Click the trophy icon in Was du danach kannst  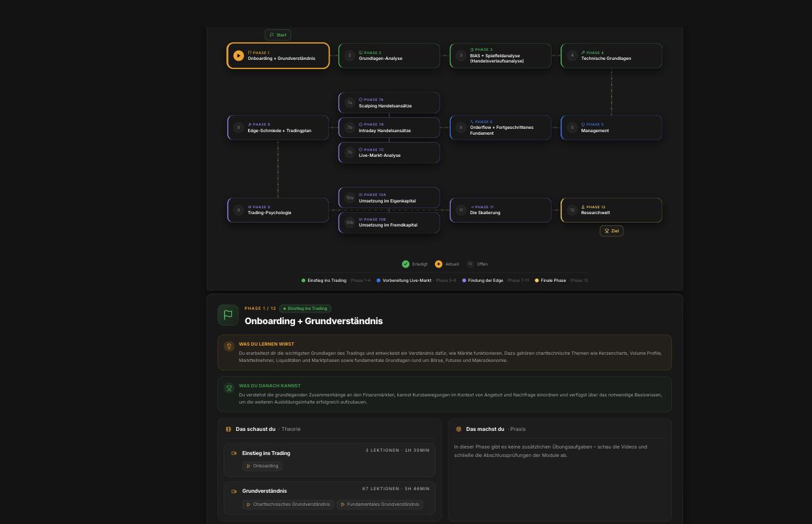click(229, 388)
